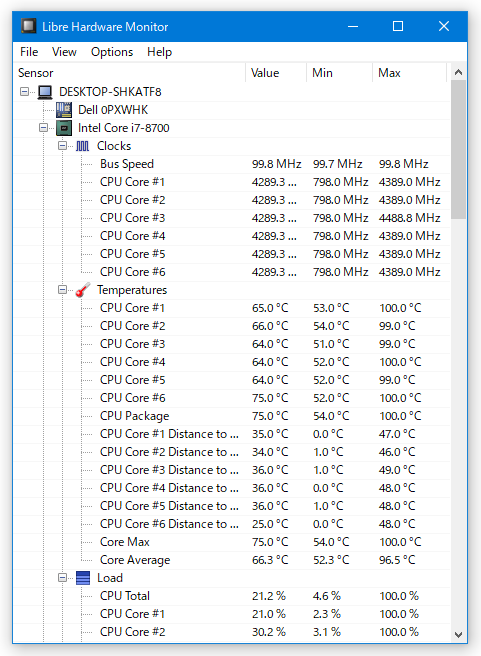Click the 96.5 °C max value
The height and width of the screenshot is (656, 481).
397,559
